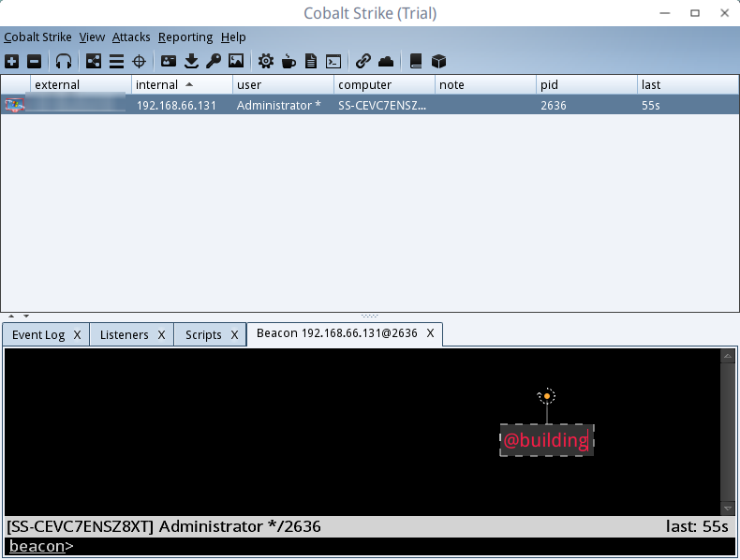Close the Scripts tab

(x=234, y=334)
